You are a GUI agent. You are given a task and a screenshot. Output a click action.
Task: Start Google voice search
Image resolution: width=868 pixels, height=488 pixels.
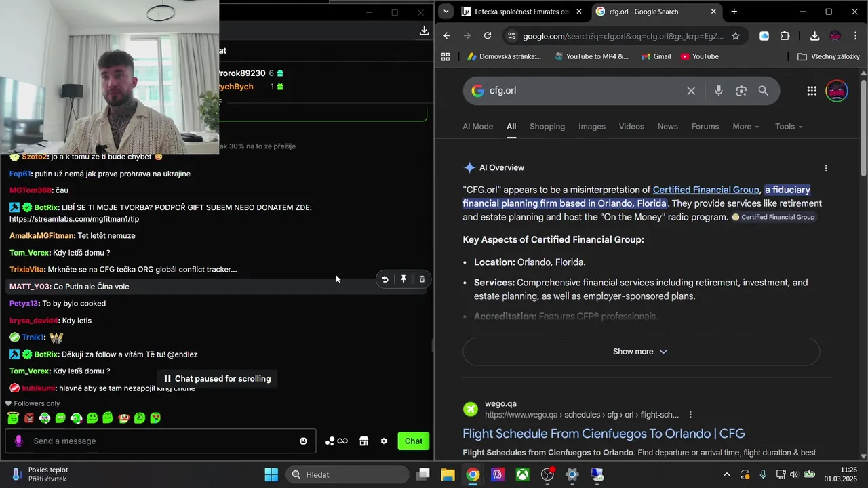coord(718,91)
